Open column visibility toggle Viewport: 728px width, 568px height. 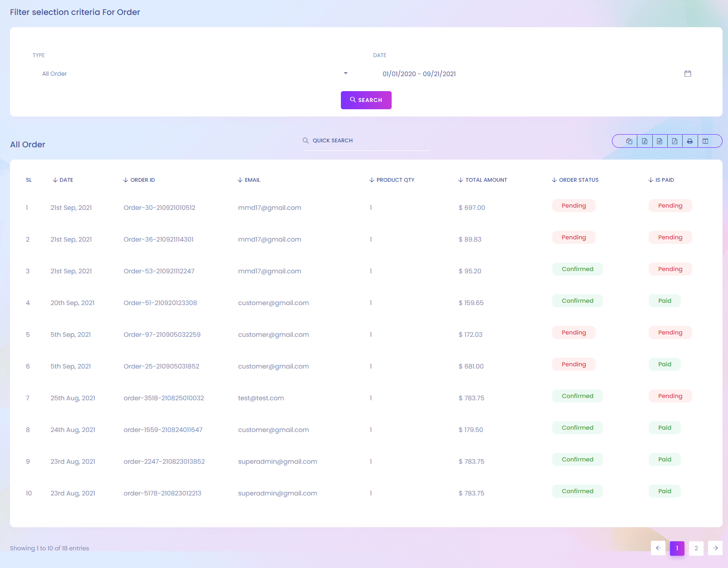(705, 141)
